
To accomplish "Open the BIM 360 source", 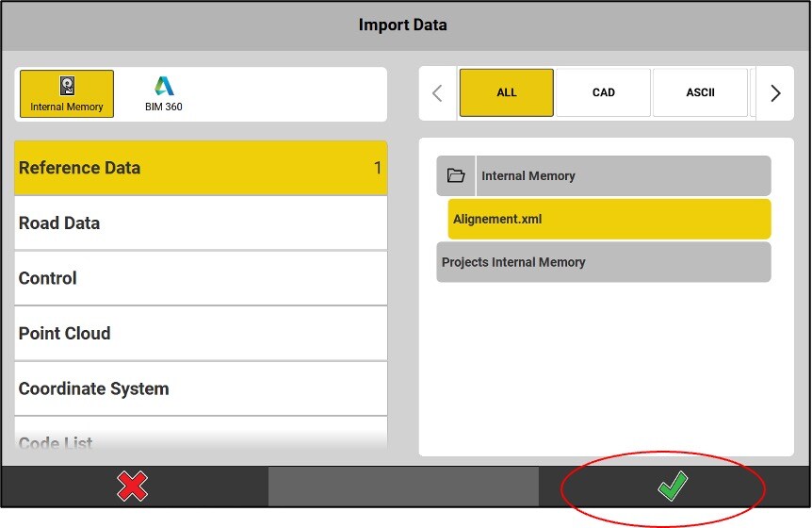I will [164, 94].
